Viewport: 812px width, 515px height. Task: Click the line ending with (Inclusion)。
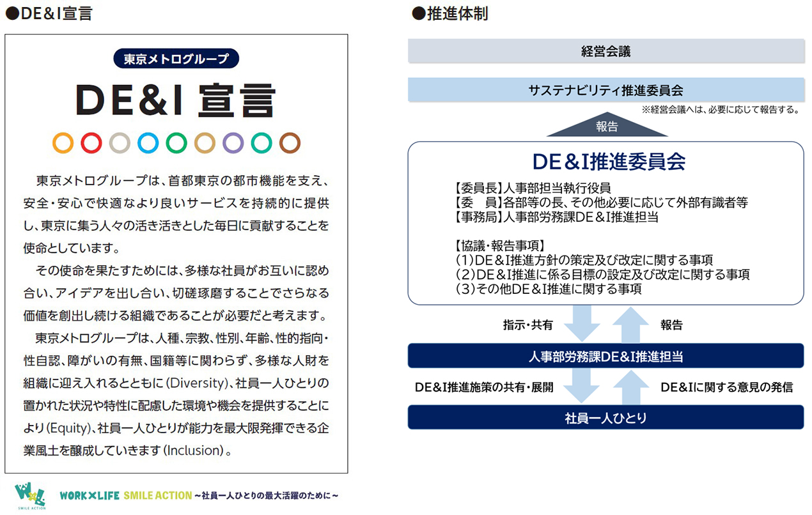(127, 450)
